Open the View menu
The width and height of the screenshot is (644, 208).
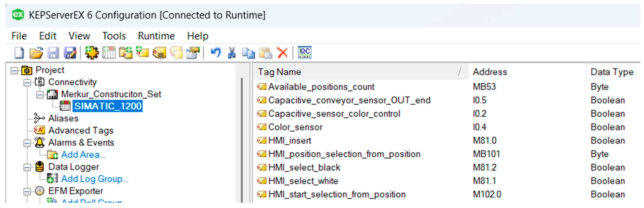(x=79, y=36)
